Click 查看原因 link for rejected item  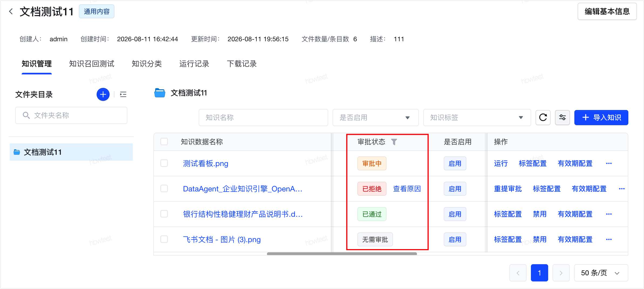[x=407, y=189]
